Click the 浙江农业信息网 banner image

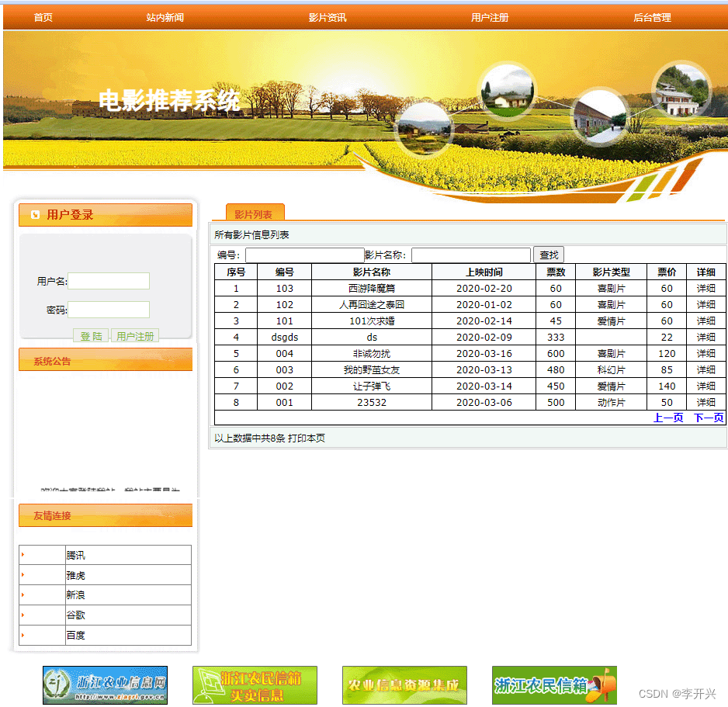pyautogui.click(x=105, y=685)
